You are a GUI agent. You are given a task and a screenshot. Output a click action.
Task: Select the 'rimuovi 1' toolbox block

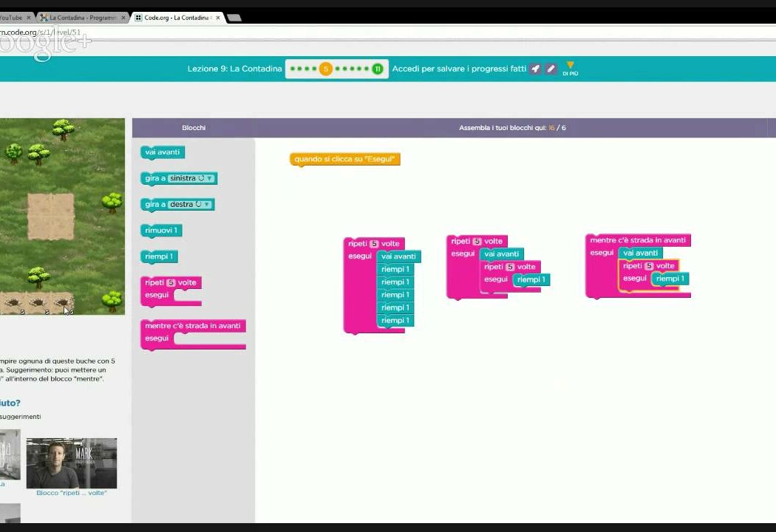pos(160,231)
